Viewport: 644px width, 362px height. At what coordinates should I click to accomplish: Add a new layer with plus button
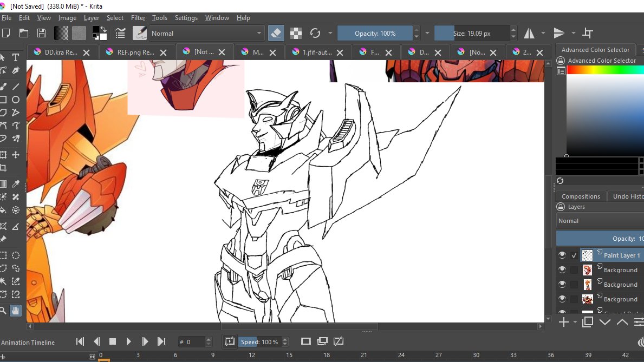pos(563,322)
